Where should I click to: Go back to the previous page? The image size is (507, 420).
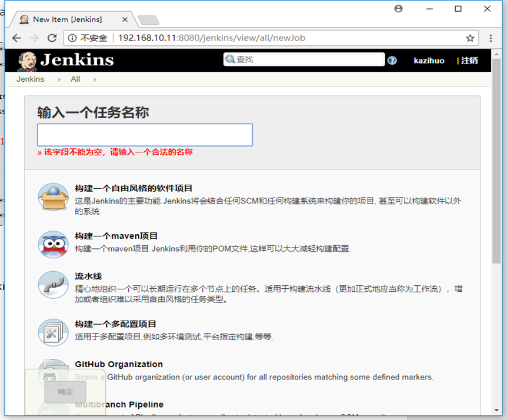click(16, 38)
